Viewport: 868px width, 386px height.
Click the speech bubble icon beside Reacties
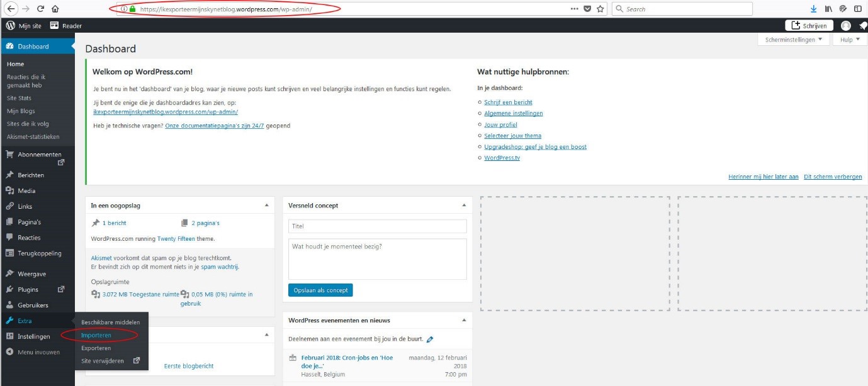pos(9,238)
